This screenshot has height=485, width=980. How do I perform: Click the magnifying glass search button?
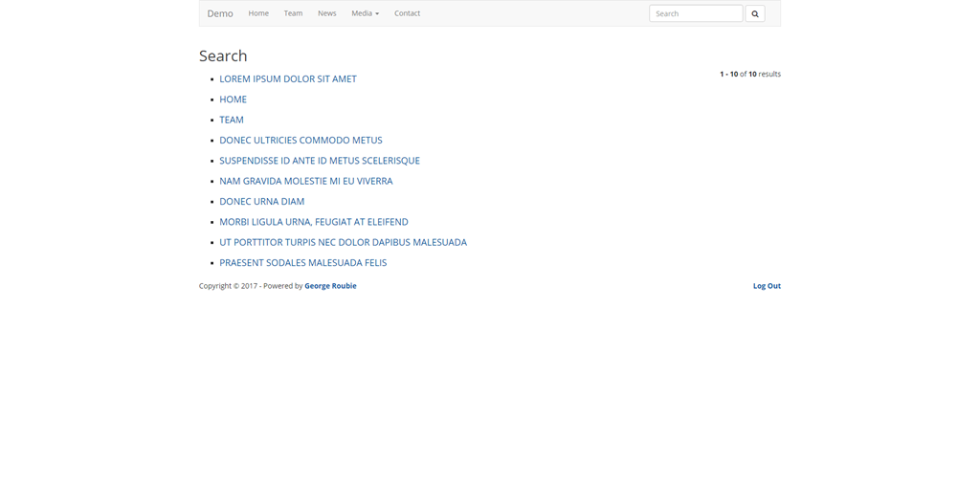754,13
